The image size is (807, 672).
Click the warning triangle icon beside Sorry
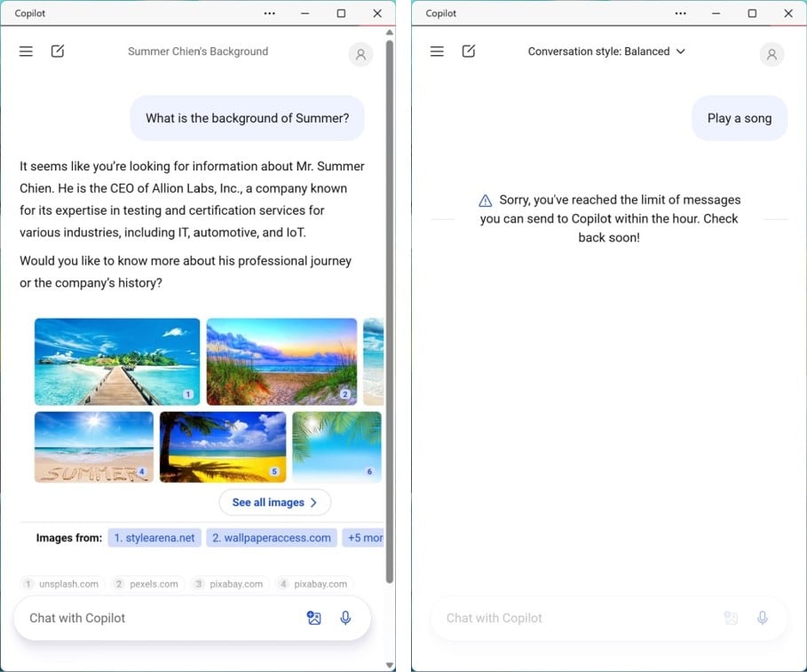486,201
